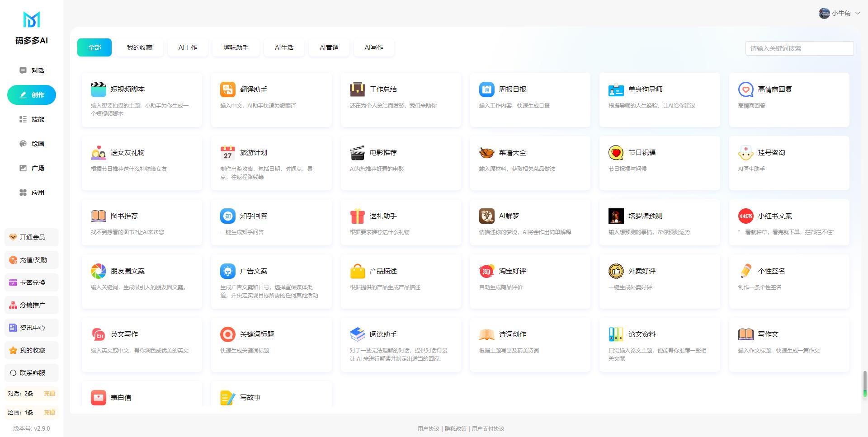Open 充值/奖励 in the sidebar

[x=32, y=260]
